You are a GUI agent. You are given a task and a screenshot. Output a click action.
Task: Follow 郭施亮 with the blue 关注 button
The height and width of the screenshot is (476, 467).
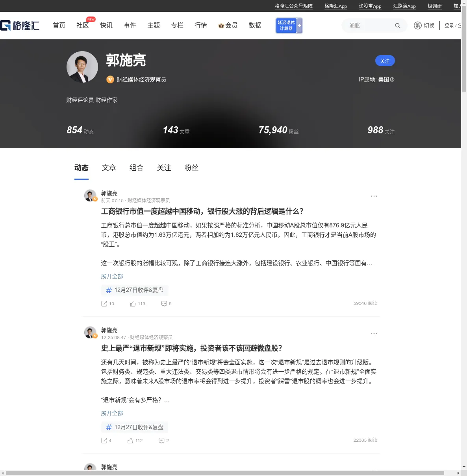pyautogui.click(x=385, y=61)
